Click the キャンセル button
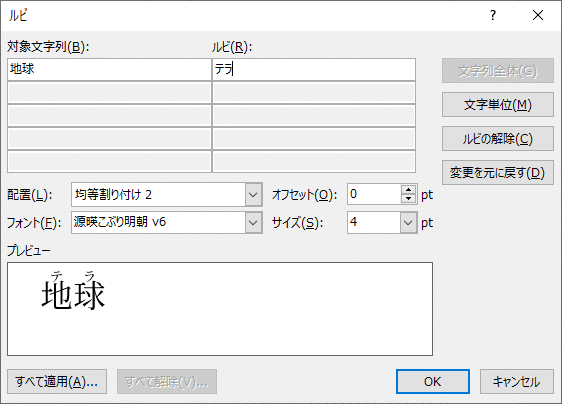Viewport: 562px width, 404px height. tap(516, 382)
